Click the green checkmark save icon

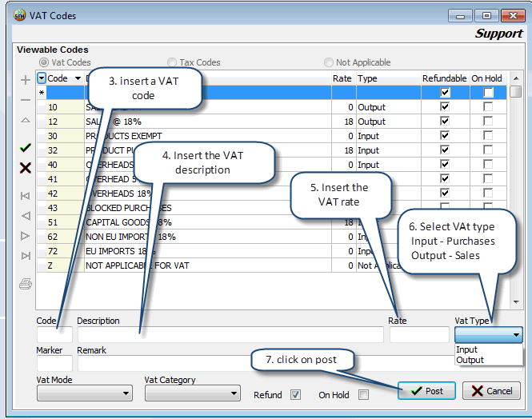click(26, 148)
